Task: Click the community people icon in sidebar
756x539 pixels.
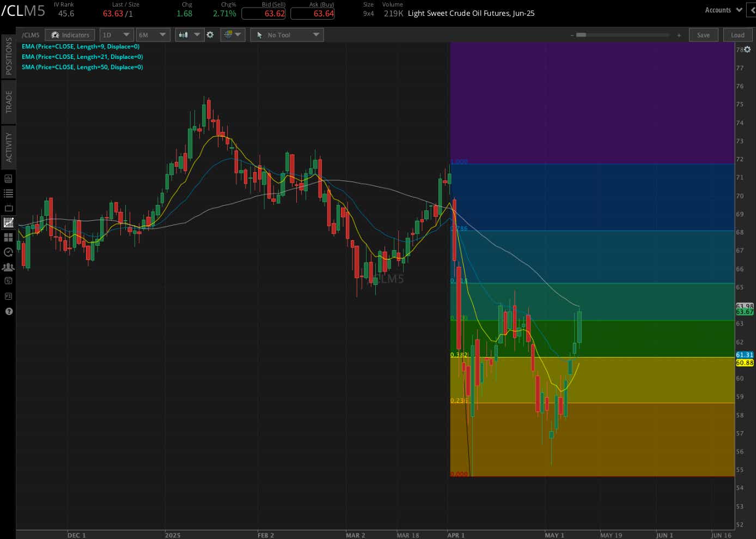Action: [8, 267]
